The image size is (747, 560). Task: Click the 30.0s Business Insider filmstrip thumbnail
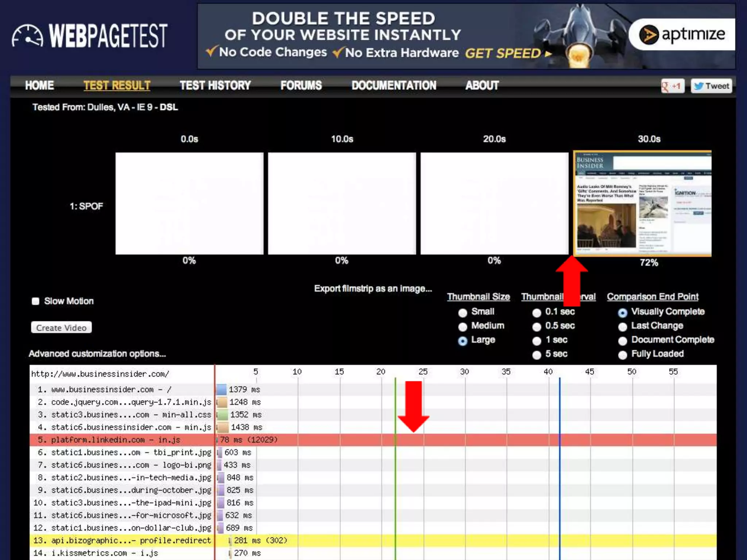point(643,203)
